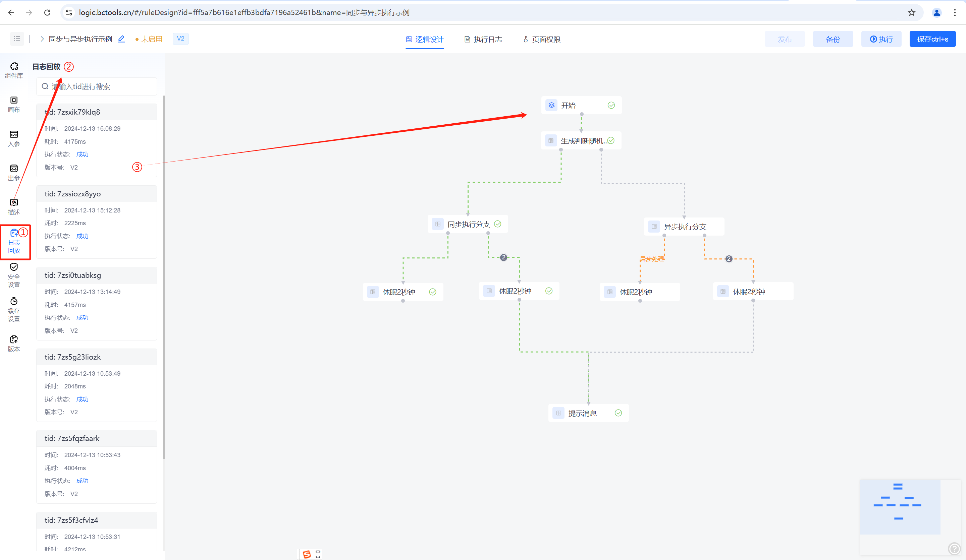The width and height of the screenshot is (966, 560).
Task: Select log entry tid: 7zs5f3cfvlz4
Action: (x=97, y=532)
